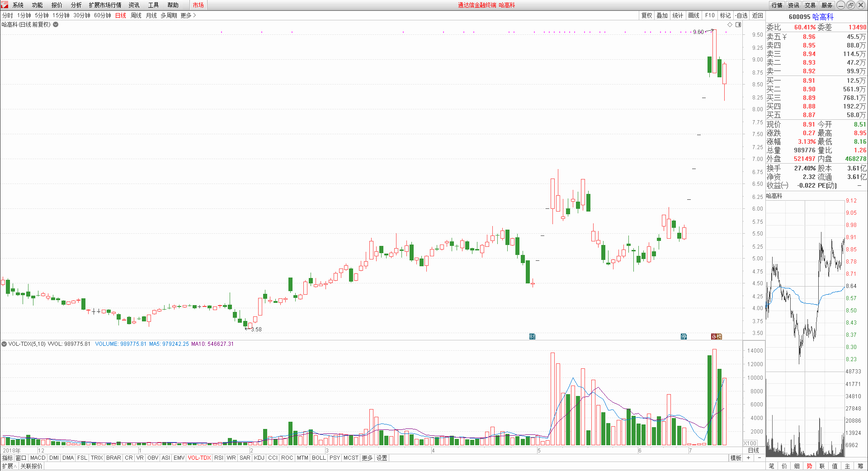Select 筹 tab in bottom-right panel
This screenshot has height=471, width=868.
pos(860,466)
